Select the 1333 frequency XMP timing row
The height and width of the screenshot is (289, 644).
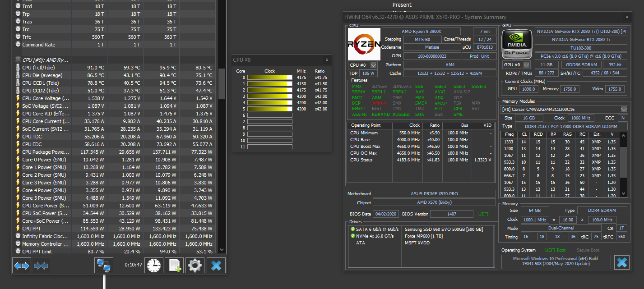click(x=560, y=142)
